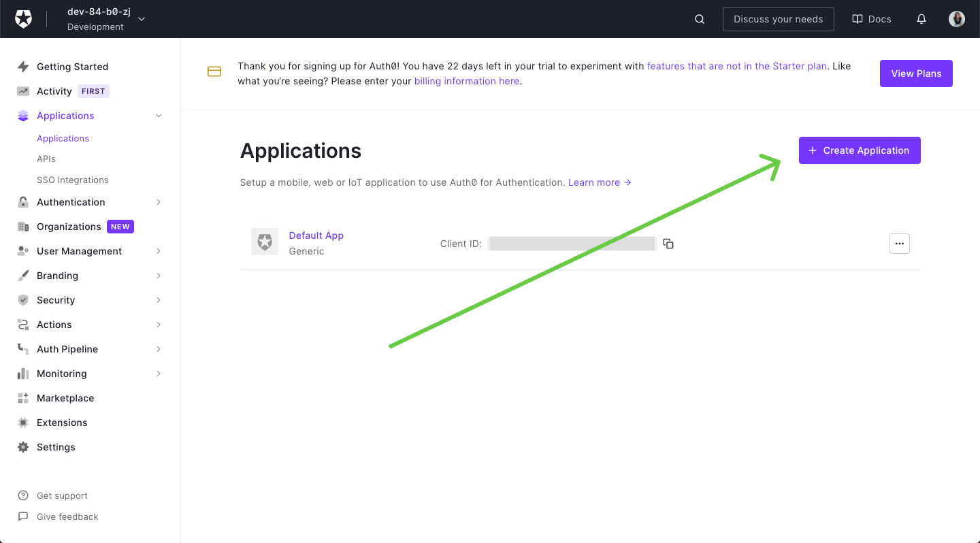Open the billing information here link
Viewport: 980px width, 543px height.
pyautogui.click(x=466, y=81)
